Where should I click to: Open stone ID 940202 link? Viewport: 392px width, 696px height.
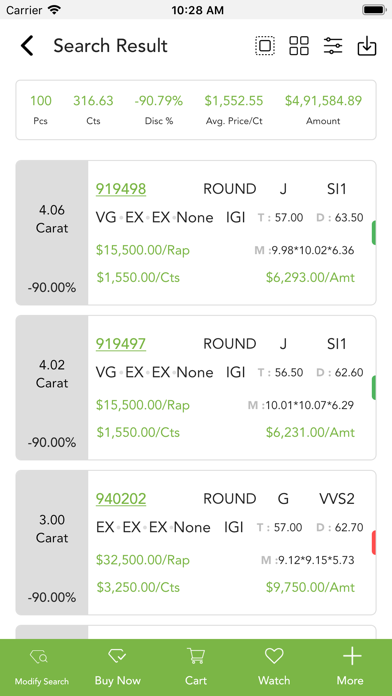(x=121, y=499)
